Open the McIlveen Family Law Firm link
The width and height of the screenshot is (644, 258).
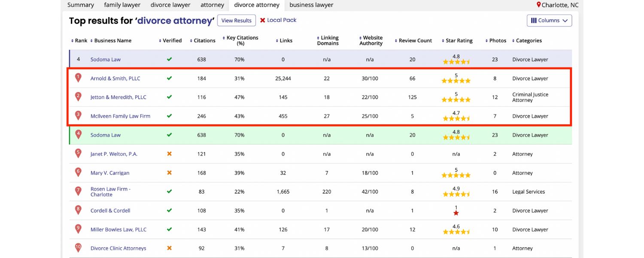click(120, 116)
